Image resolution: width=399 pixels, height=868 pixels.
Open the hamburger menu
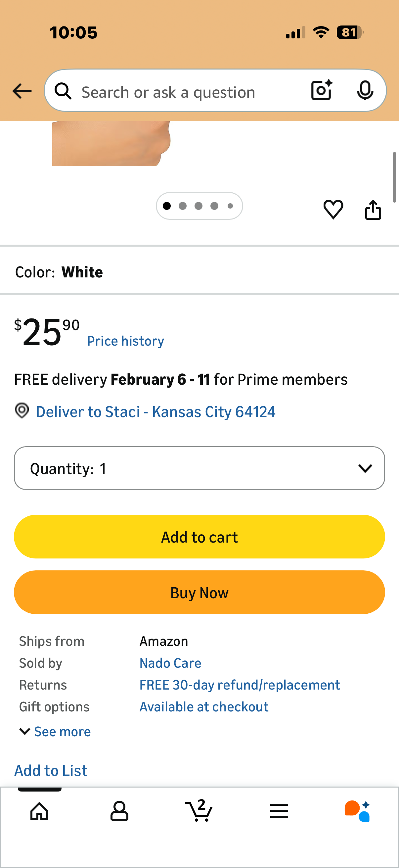279,811
